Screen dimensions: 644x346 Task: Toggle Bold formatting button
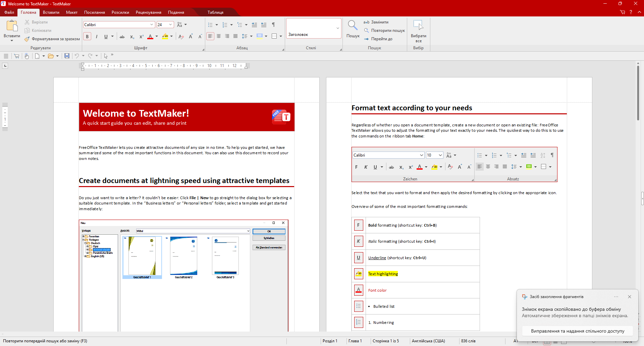tap(87, 37)
